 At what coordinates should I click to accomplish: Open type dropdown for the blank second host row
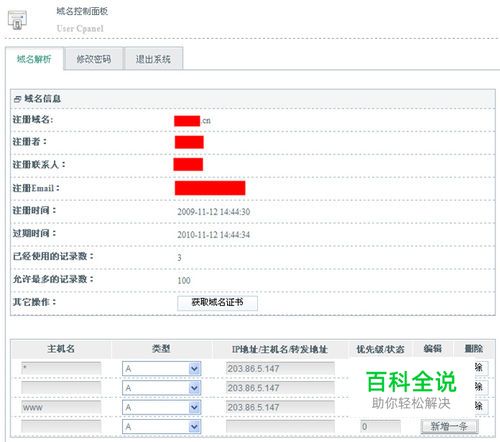(x=161, y=388)
